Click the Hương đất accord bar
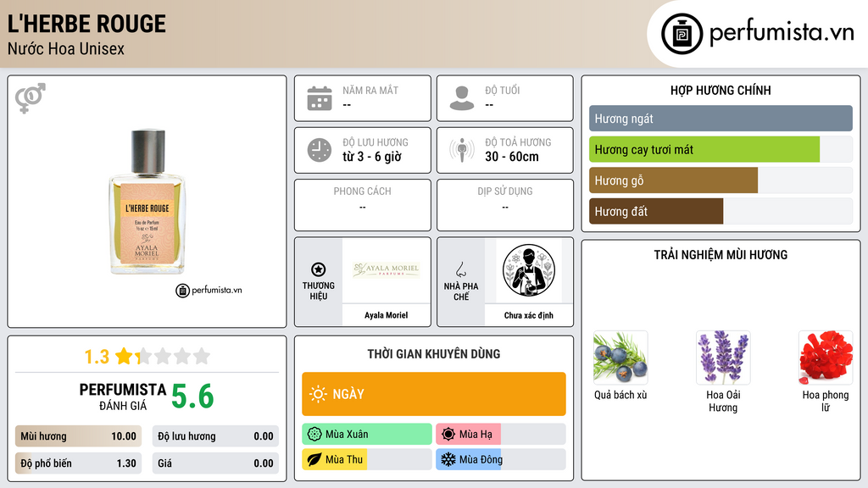This screenshot has width=868, height=488. [721, 211]
